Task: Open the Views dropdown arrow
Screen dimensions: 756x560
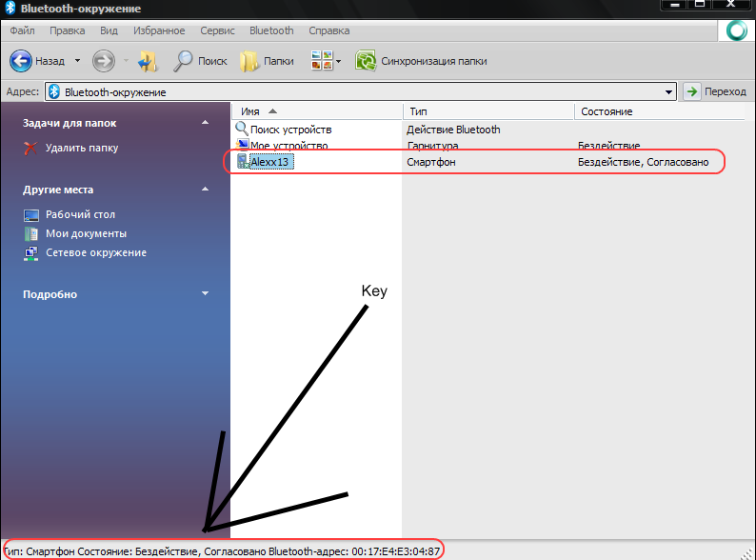Action: pos(338,62)
